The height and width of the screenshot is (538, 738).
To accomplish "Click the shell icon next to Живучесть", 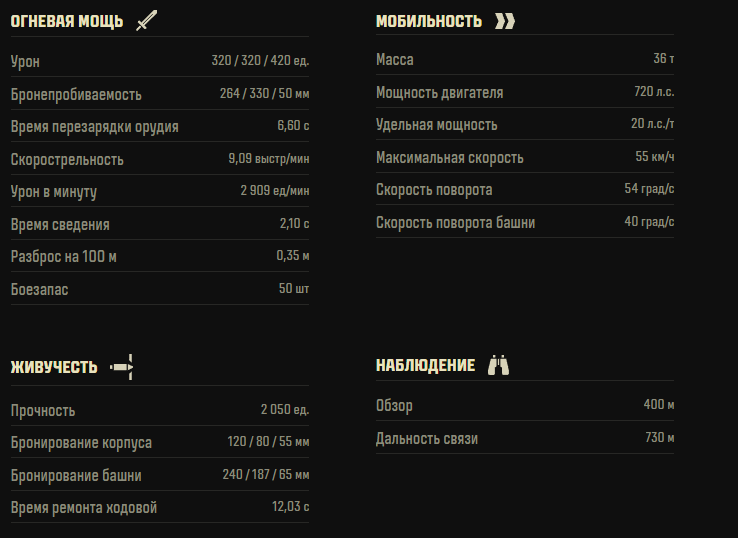I will [121, 367].
